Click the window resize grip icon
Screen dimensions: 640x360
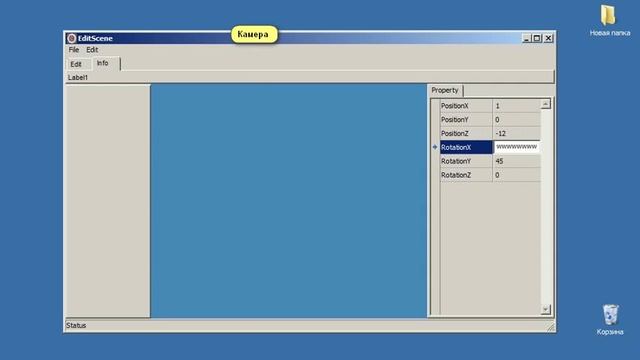[551, 327]
